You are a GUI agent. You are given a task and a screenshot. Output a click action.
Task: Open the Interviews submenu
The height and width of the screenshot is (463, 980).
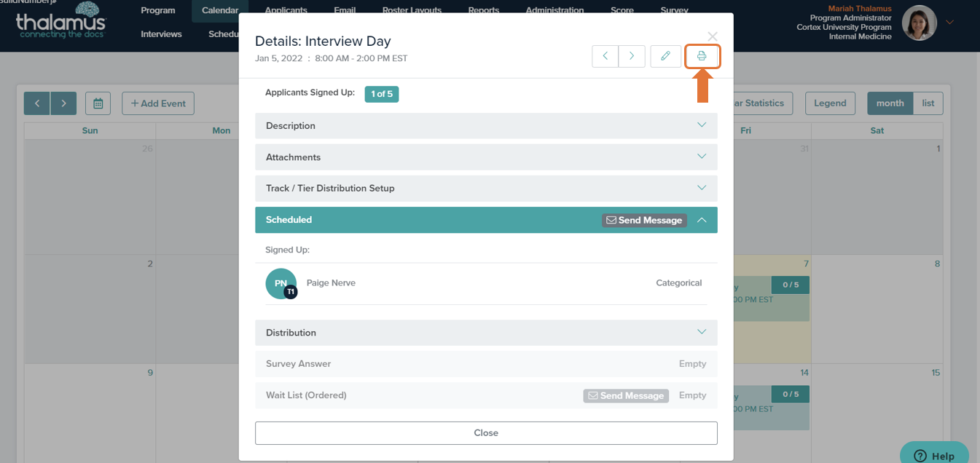[162, 33]
